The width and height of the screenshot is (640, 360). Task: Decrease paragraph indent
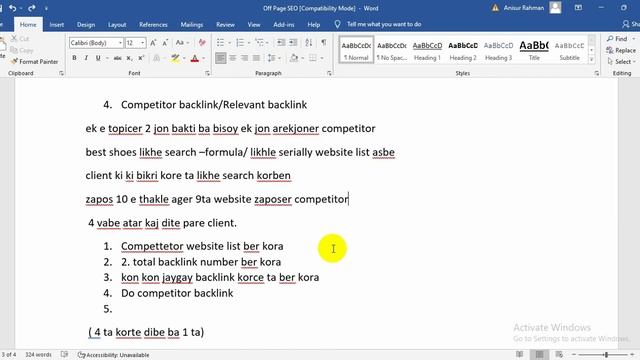(281, 42)
